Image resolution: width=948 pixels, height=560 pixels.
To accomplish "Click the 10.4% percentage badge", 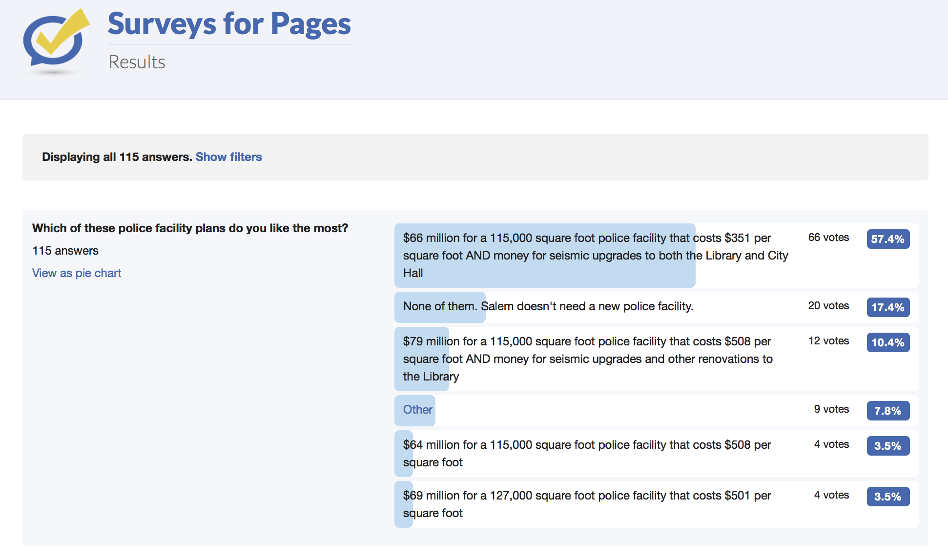I will coord(887,342).
